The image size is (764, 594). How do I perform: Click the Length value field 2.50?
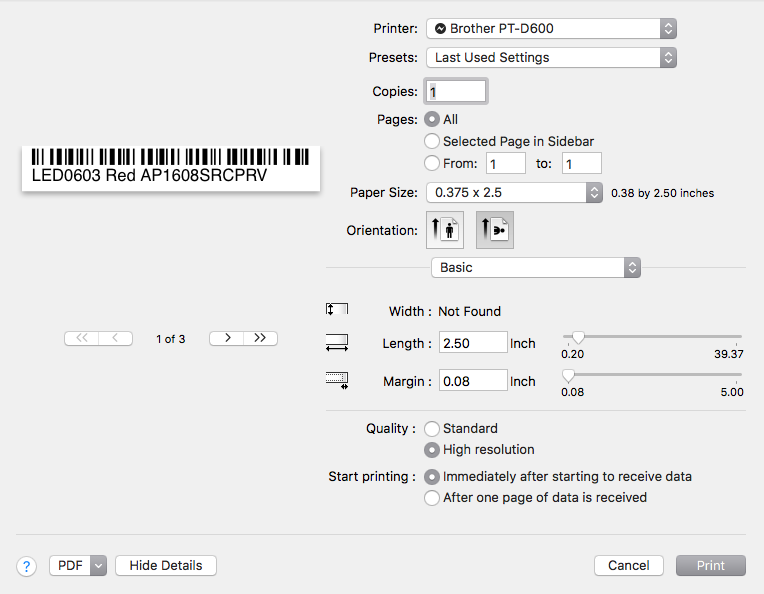coord(473,343)
